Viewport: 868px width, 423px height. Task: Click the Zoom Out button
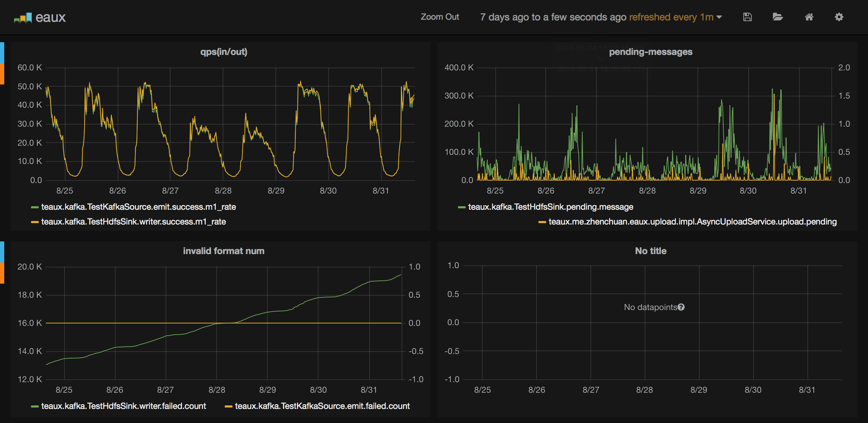tap(440, 17)
